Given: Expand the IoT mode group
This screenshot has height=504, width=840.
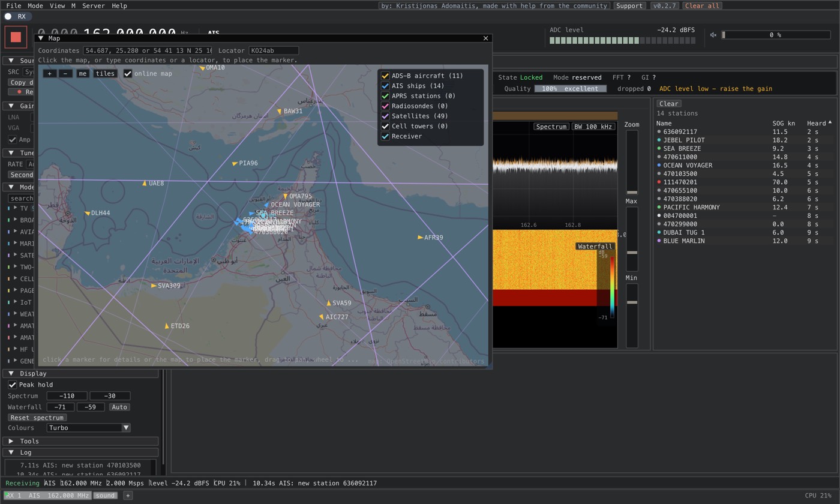Looking at the screenshot, I should tap(15, 302).
